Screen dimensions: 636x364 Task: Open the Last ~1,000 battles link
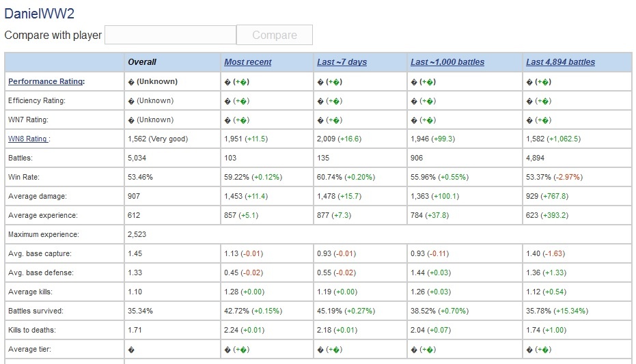click(x=447, y=62)
